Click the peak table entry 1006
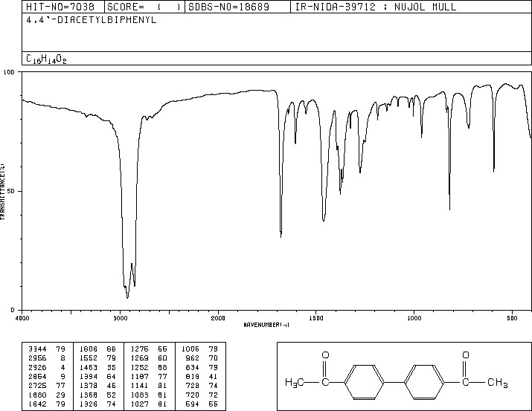 190,349
